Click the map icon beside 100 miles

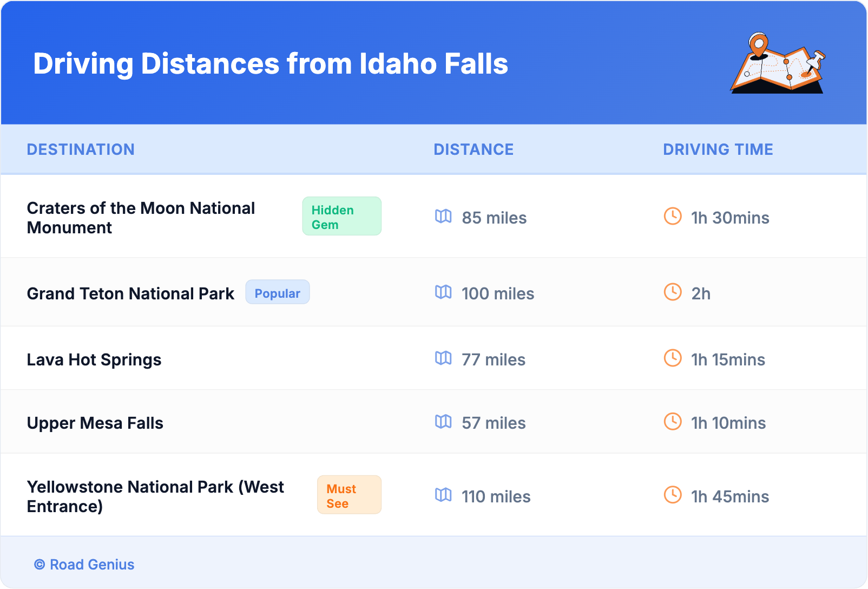tap(443, 292)
